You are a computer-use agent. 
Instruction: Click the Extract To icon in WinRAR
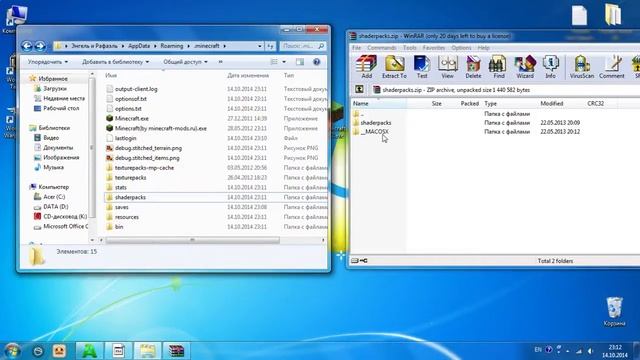coord(394,67)
